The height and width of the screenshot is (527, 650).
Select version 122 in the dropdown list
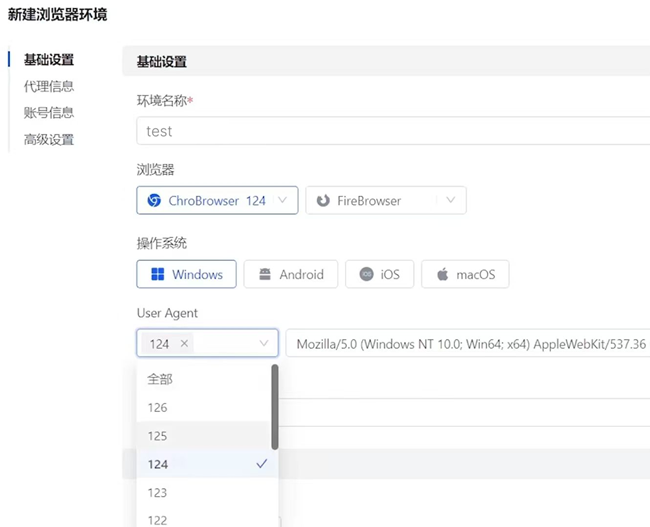point(207,519)
